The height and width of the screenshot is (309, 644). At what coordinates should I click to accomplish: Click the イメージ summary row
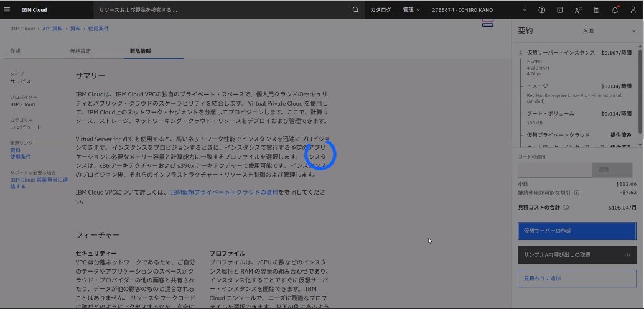(x=579, y=86)
